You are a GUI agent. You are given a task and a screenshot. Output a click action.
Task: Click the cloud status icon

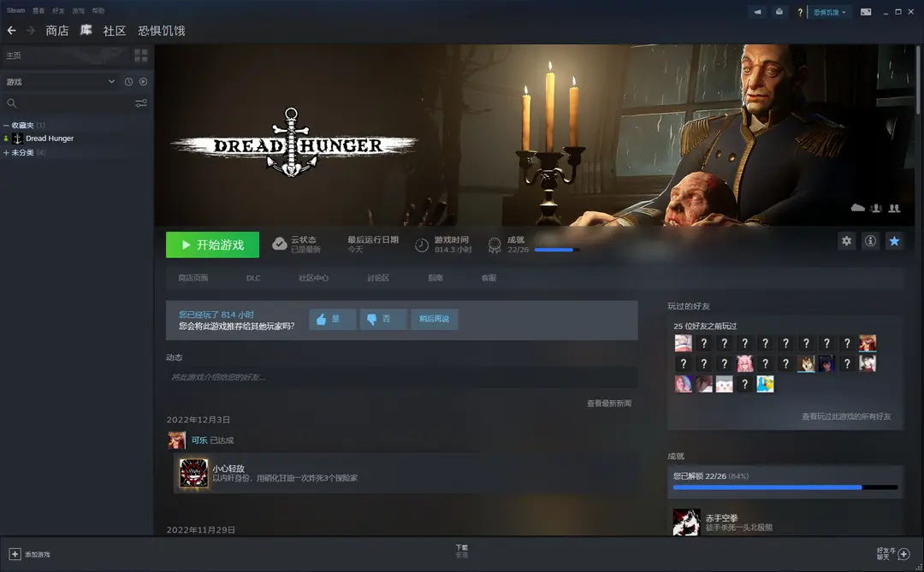(279, 244)
